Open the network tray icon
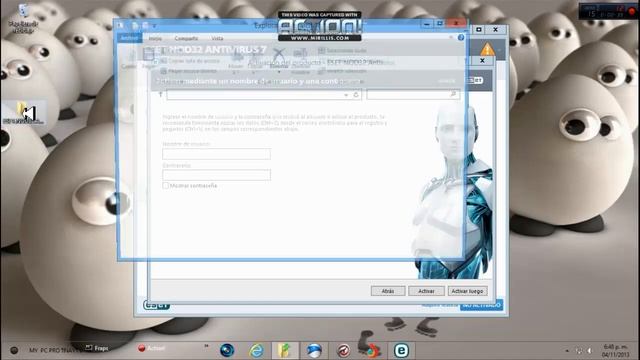This screenshot has width=640, height=360. (578, 351)
